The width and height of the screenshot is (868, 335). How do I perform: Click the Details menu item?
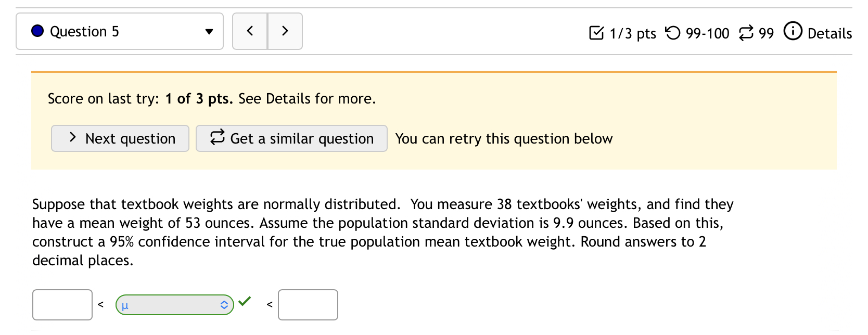pos(830,34)
